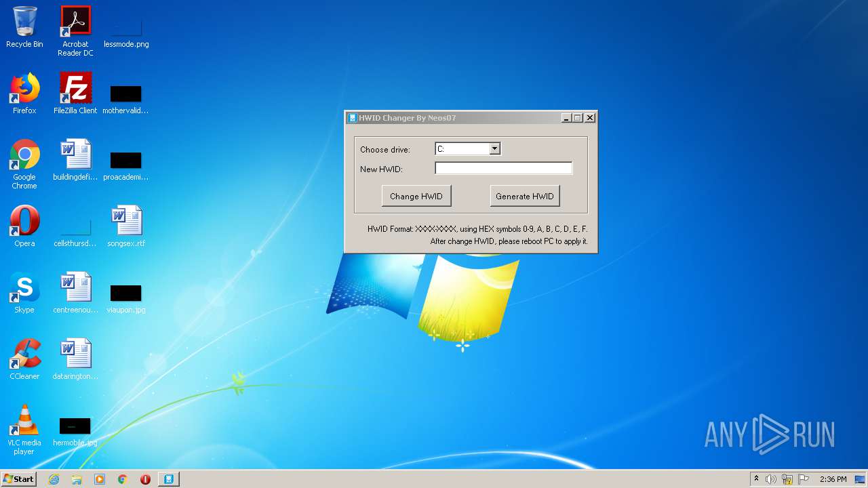Launch Google Chrome desktop shortcut
Image resolution: width=868 pixels, height=488 pixels.
(24, 164)
